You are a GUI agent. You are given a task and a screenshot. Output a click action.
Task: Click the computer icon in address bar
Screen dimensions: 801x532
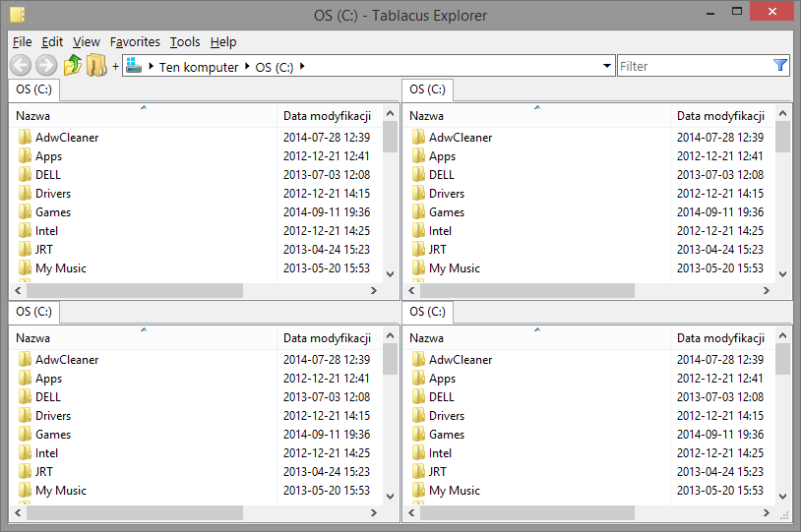pyautogui.click(x=133, y=65)
